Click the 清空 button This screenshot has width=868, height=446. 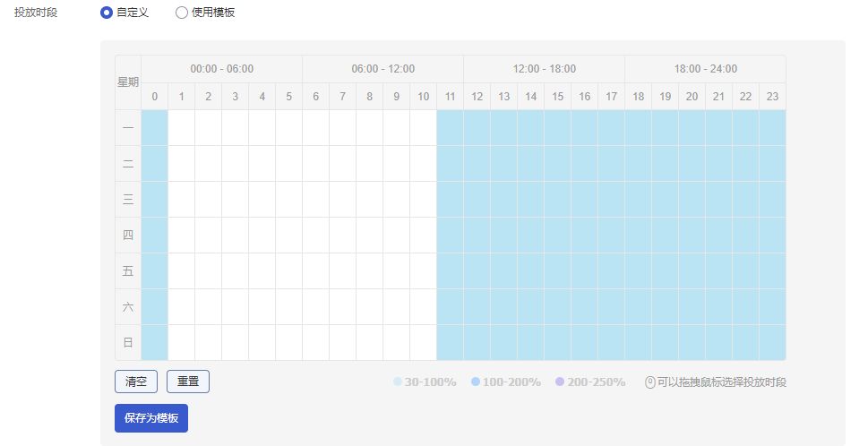(136, 382)
